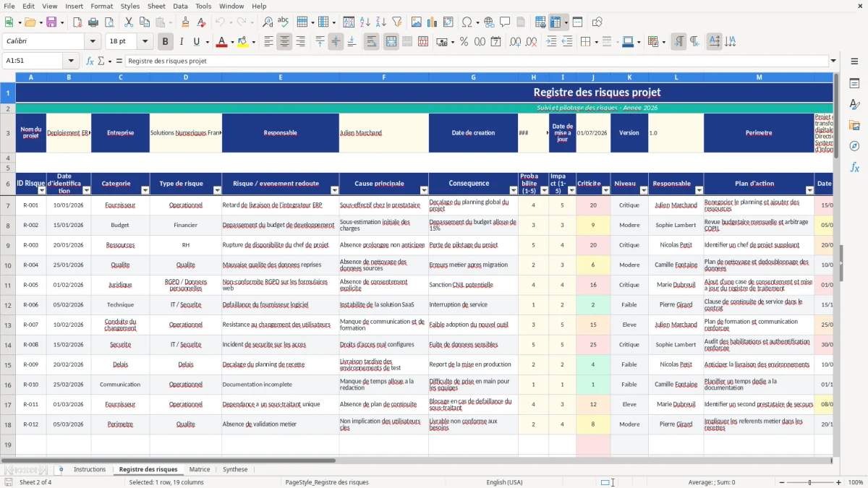Toggle Print Preview icon
The width and height of the screenshot is (868, 488).
(x=109, y=22)
